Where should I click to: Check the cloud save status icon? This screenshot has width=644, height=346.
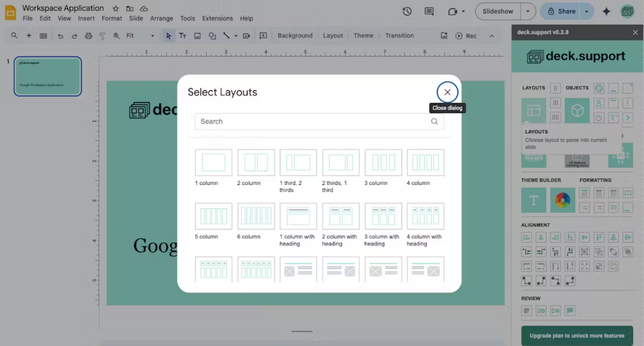coord(144,9)
